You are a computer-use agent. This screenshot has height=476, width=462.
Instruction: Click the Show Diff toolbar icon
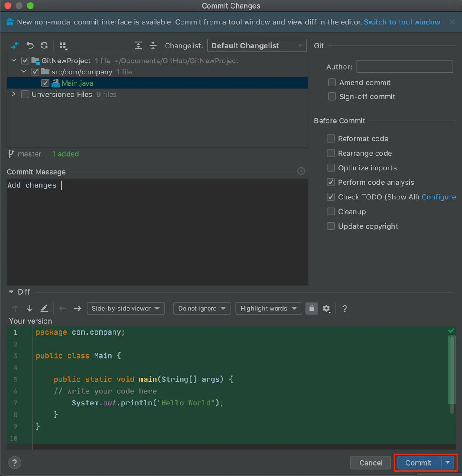[15, 45]
